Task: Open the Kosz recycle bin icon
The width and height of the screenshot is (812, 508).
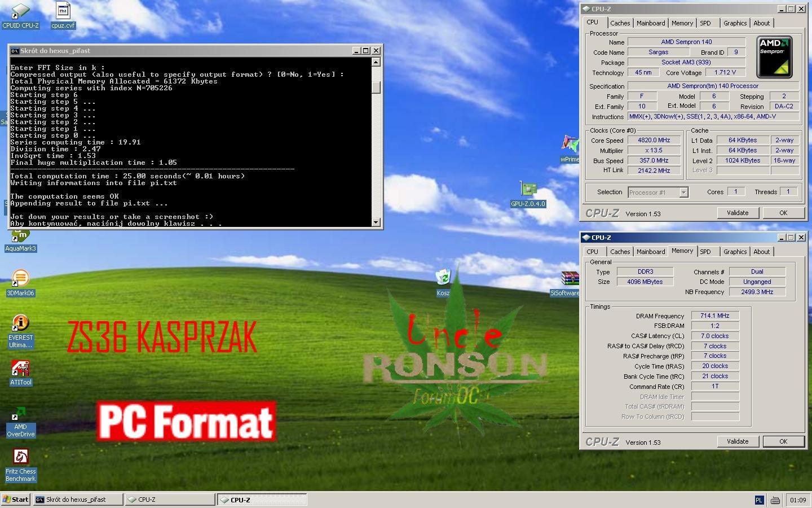Action: (443, 283)
